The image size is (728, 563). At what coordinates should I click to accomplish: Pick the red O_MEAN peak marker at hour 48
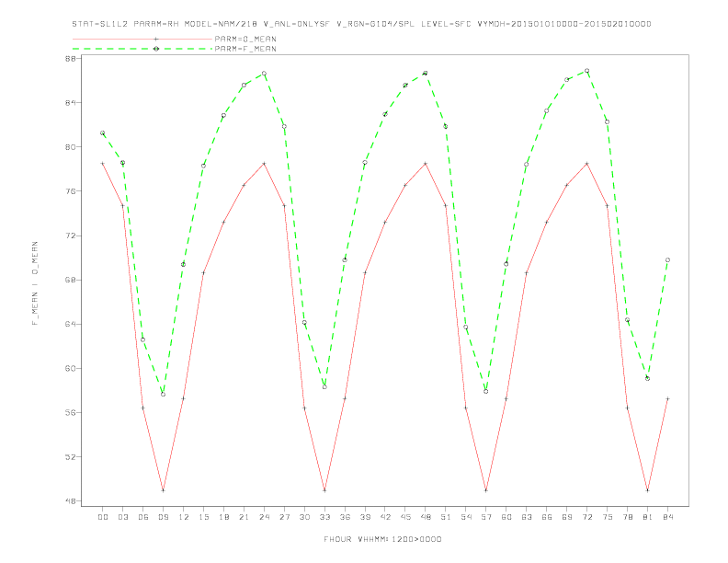(x=426, y=164)
